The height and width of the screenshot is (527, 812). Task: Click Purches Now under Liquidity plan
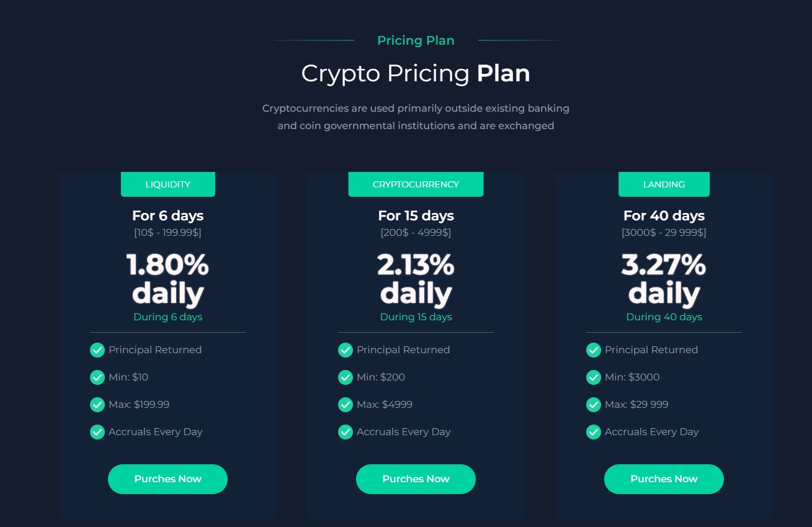167,479
